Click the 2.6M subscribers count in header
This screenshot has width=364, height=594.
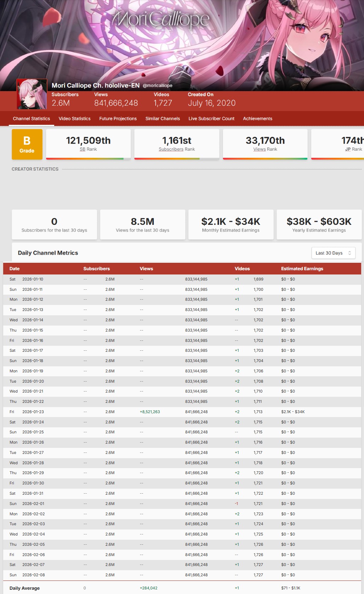coord(61,103)
